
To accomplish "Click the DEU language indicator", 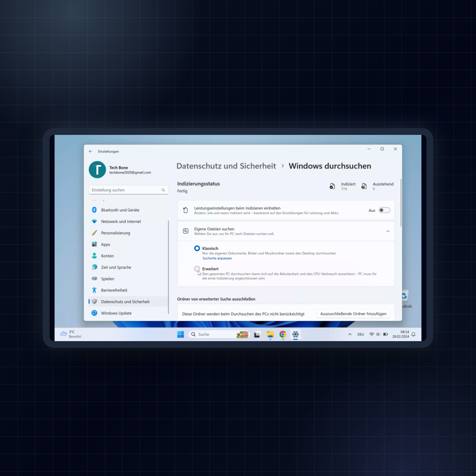I will (x=361, y=334).
